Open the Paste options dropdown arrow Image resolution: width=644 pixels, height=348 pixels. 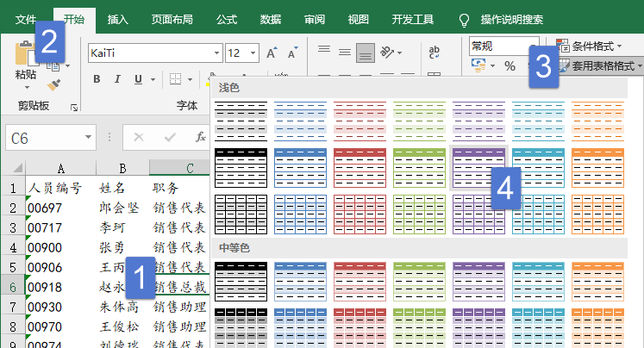tap(27, 87)
